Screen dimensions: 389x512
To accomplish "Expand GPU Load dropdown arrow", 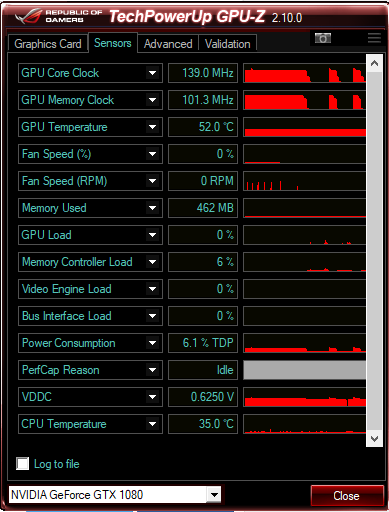I will (x=153, y=235).
